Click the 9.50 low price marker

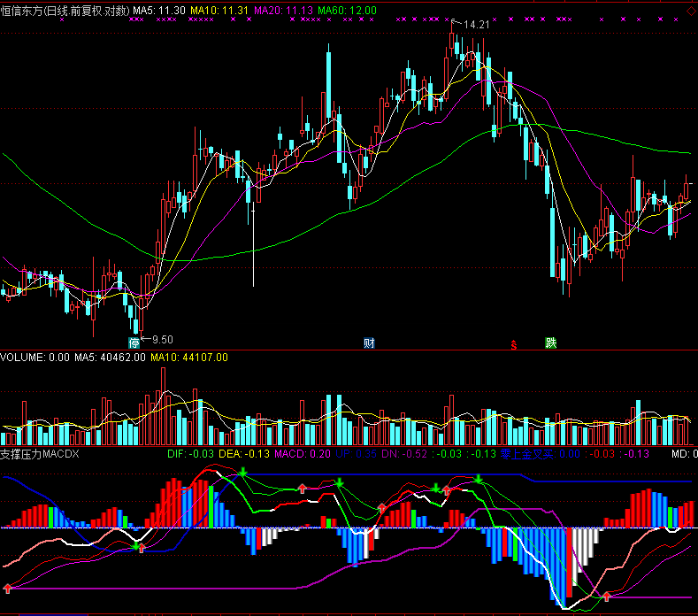(x=162, y=339)
